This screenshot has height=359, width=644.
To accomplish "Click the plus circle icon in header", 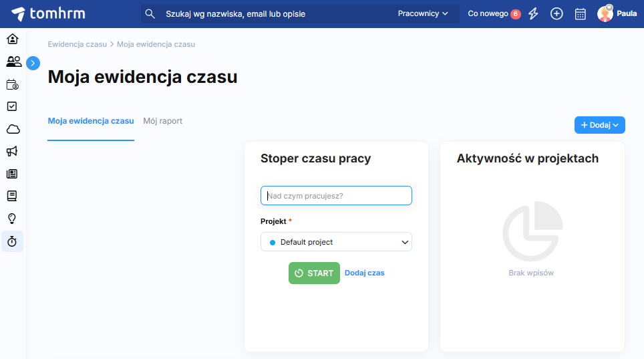I will (556, 13).
